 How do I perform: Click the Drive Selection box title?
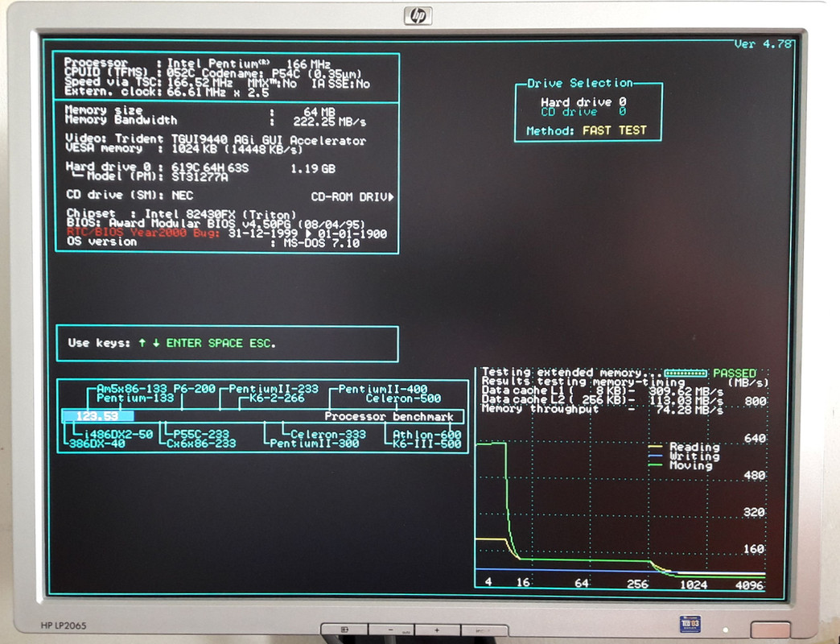pos(579,83)
